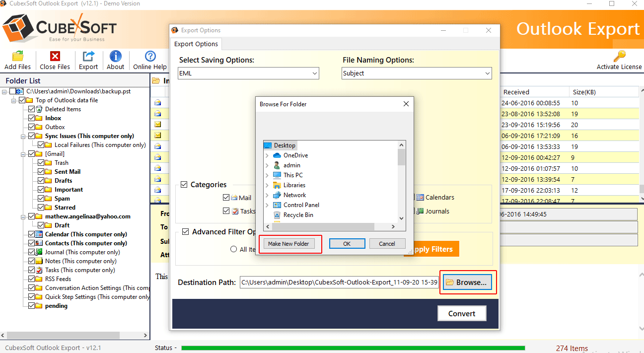Viewport: 644px width, 353px height.
Task: Select the This PC icon in folder browser
Action: point(277,175)
